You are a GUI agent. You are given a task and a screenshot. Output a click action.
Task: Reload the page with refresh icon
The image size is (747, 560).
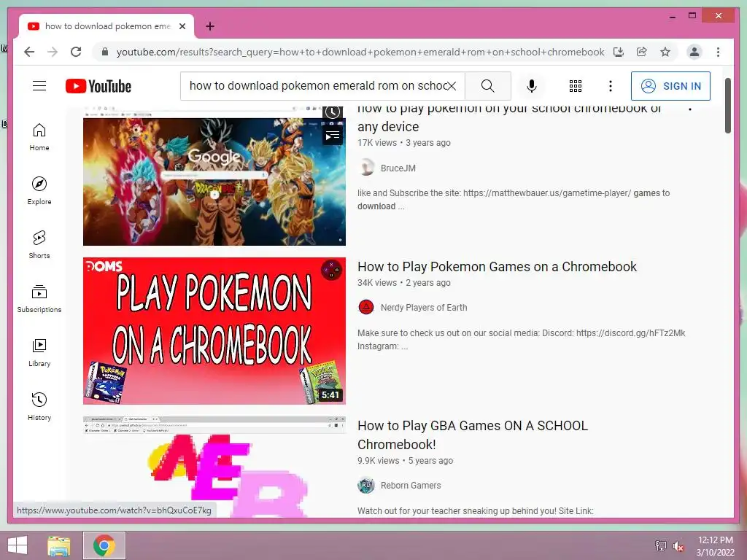(x=76, y=52)
